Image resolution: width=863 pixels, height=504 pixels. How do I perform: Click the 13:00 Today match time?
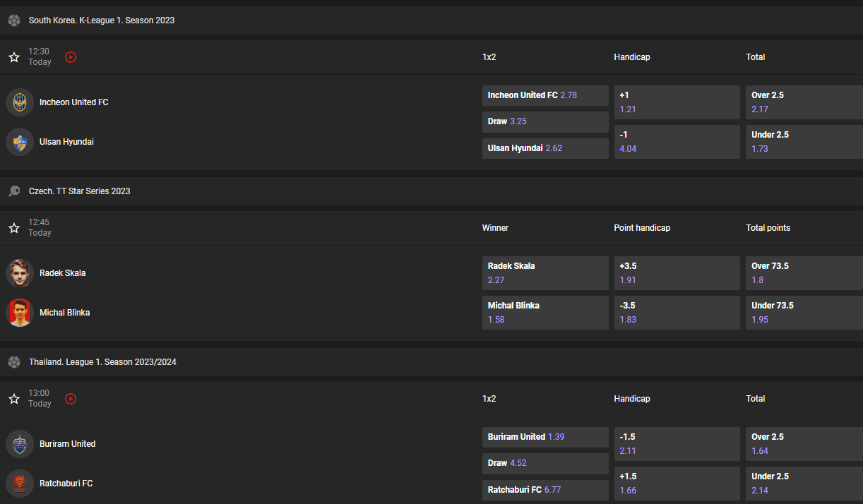[x=40, y=399]
